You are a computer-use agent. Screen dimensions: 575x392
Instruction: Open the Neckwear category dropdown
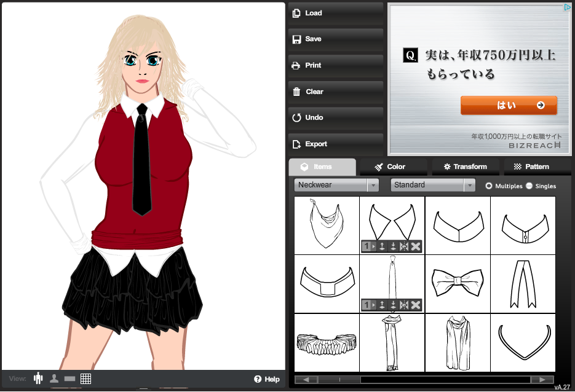(336, 185)
